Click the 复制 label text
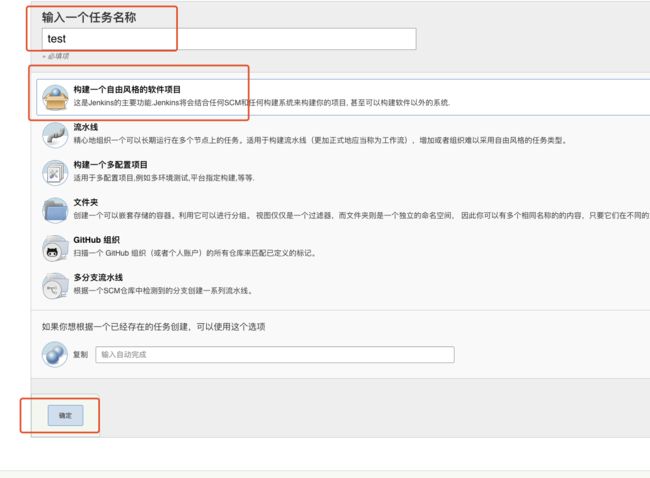This screenshot has width=650, height=478. [80, 354]
